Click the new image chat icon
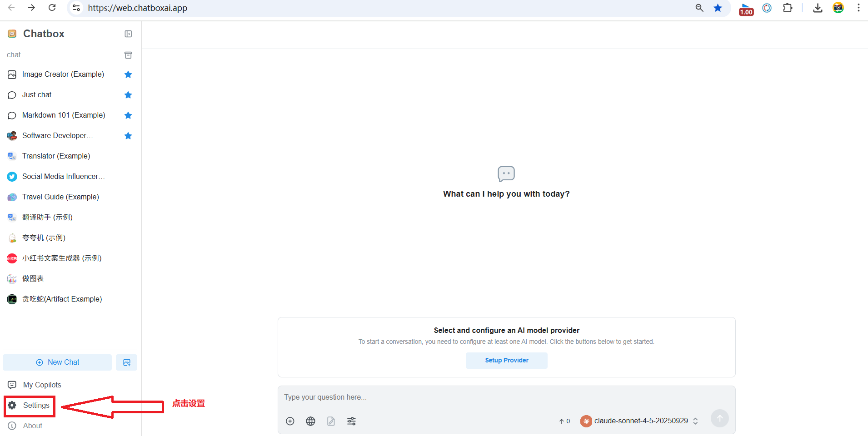 click(126, 362)
